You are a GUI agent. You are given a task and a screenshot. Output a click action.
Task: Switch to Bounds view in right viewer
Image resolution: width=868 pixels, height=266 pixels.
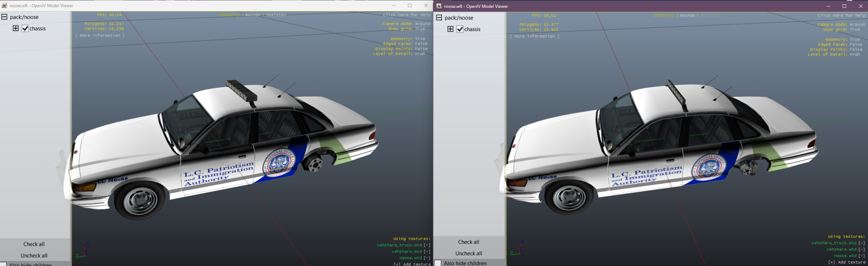tap(687, 16)
